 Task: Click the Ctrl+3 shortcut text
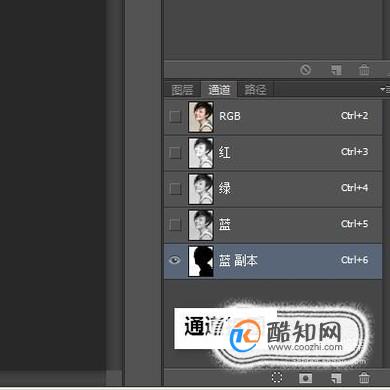(x=354, y=152)
